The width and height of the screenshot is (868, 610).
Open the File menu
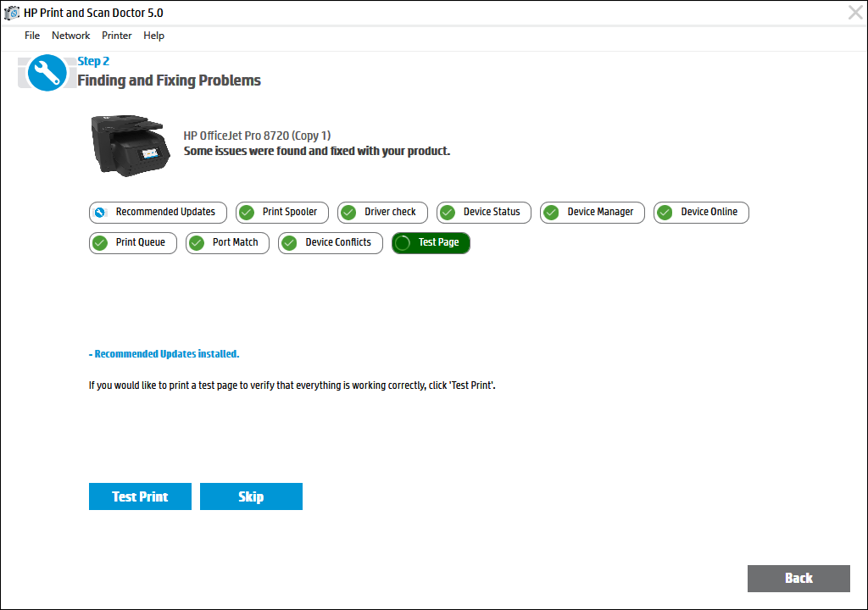32,36
